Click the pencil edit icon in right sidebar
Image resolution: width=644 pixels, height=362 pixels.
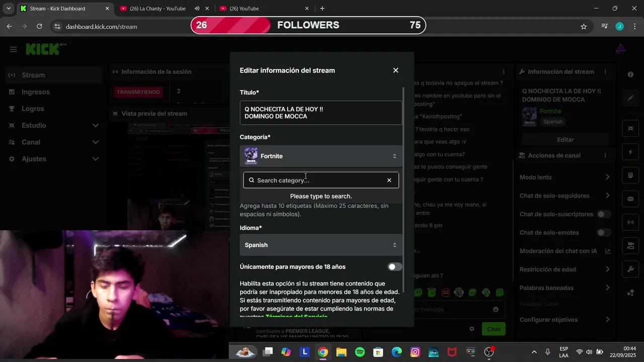(x=630, y=98)
